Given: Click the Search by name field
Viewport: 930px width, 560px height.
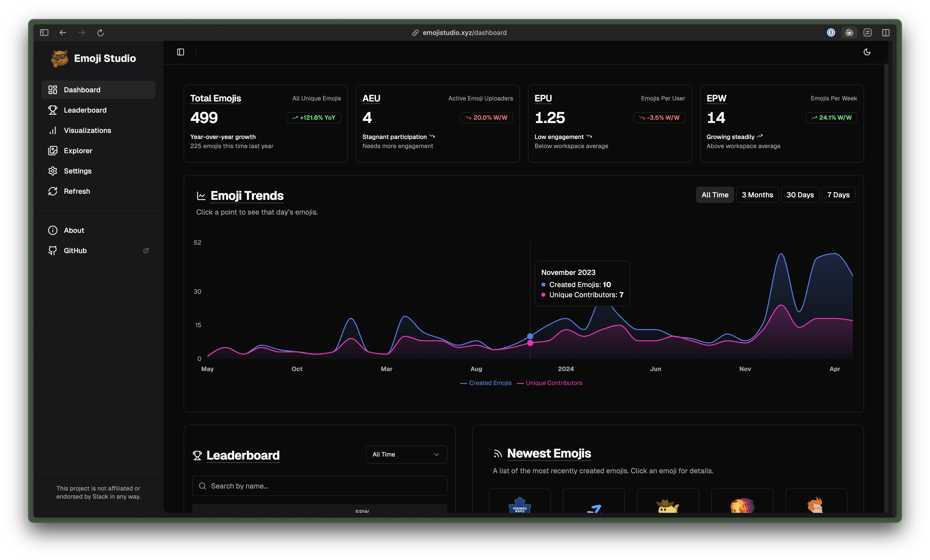Looking at the screenshot, I should 319,486.
